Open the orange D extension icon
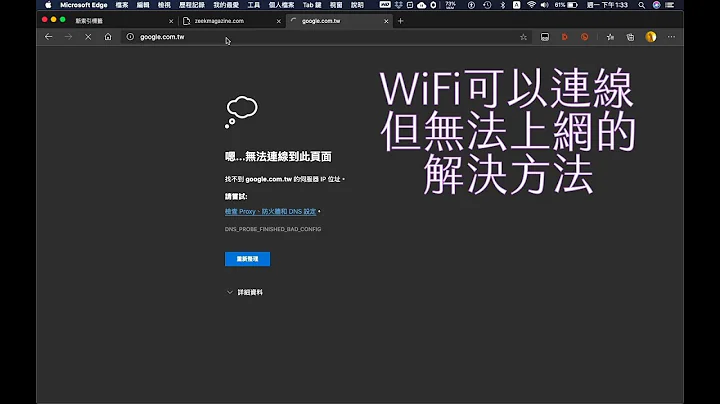 point(564,37)
